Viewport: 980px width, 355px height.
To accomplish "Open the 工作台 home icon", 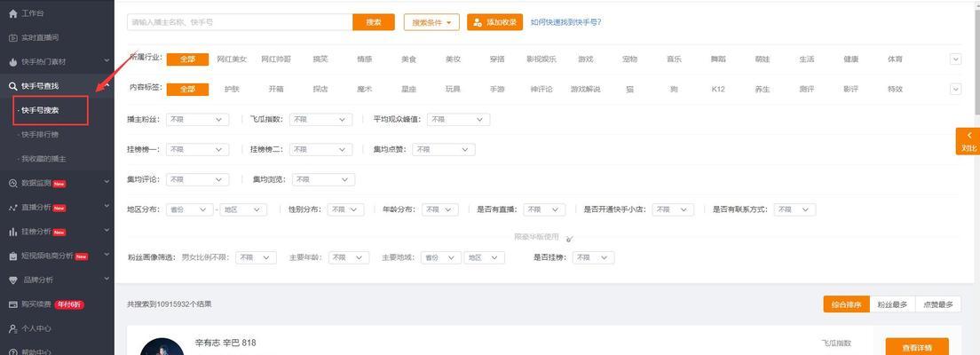I will click(x=13, y=13).
